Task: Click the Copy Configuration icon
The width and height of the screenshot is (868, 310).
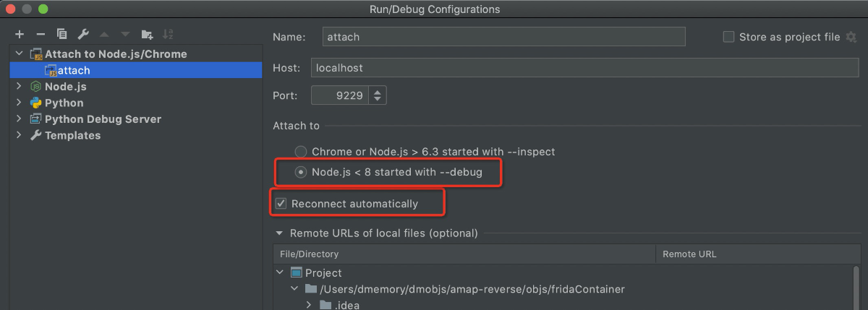Action: click(x=62, y=34)
